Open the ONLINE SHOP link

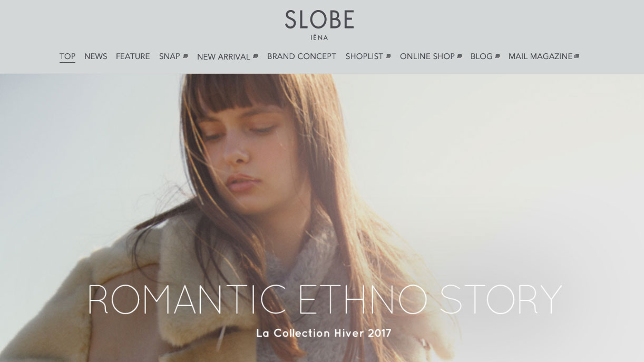pyautogui.click(x=427, y=56)
